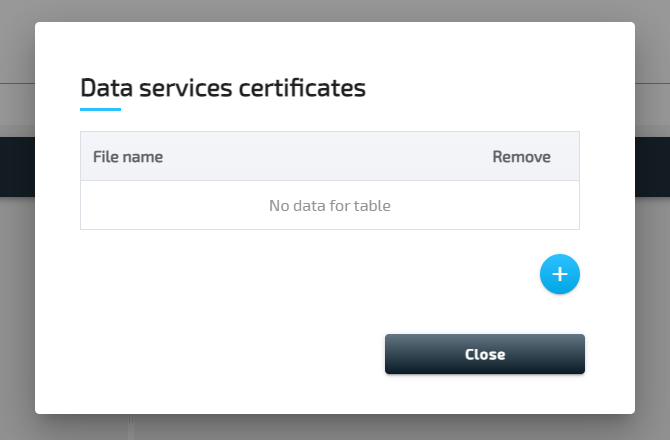Click the dark banner strip left of dialog
This screenshot has width=670, height=440.
click(x=17, y=167)
